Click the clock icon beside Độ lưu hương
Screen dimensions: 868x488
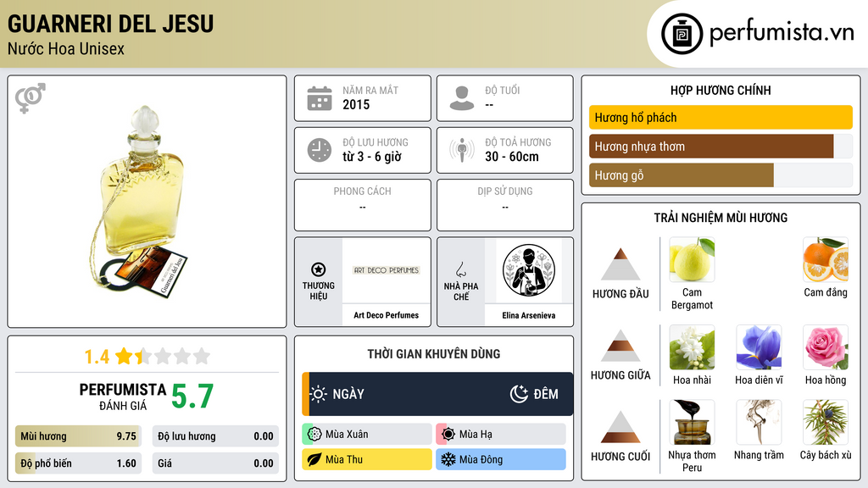pos(320,150)
